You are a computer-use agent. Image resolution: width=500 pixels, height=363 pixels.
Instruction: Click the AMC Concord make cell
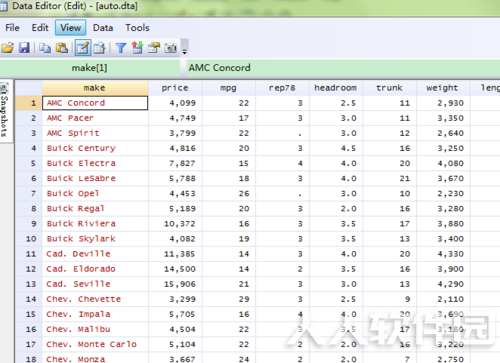click(x=95, y=103)
